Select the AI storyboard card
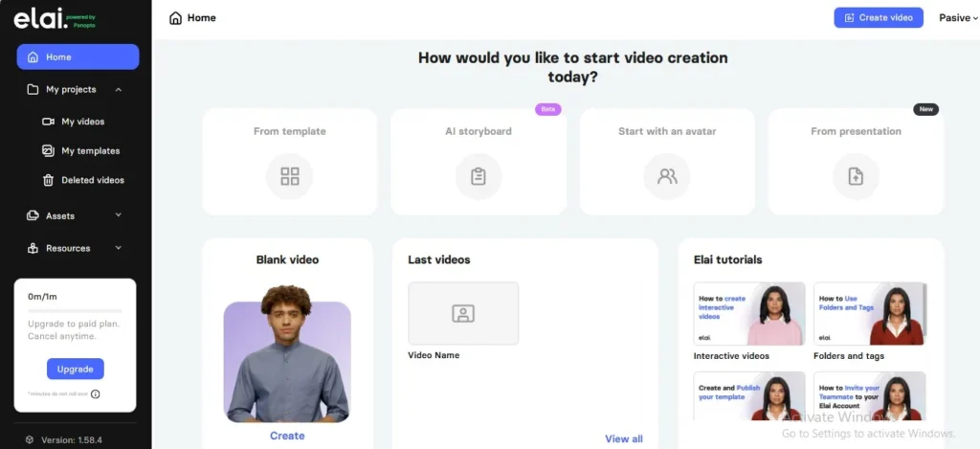This screenshot has height=449, width=980. point(479,162)
